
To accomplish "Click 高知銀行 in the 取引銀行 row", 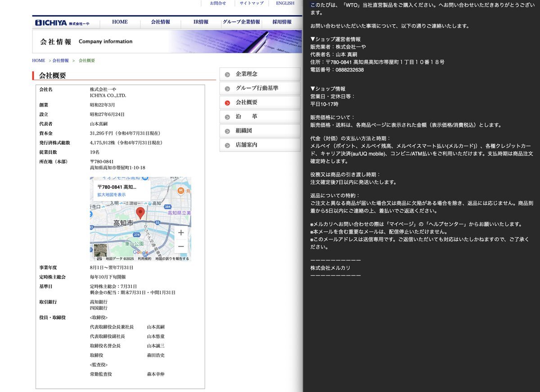I will [99, 302].
